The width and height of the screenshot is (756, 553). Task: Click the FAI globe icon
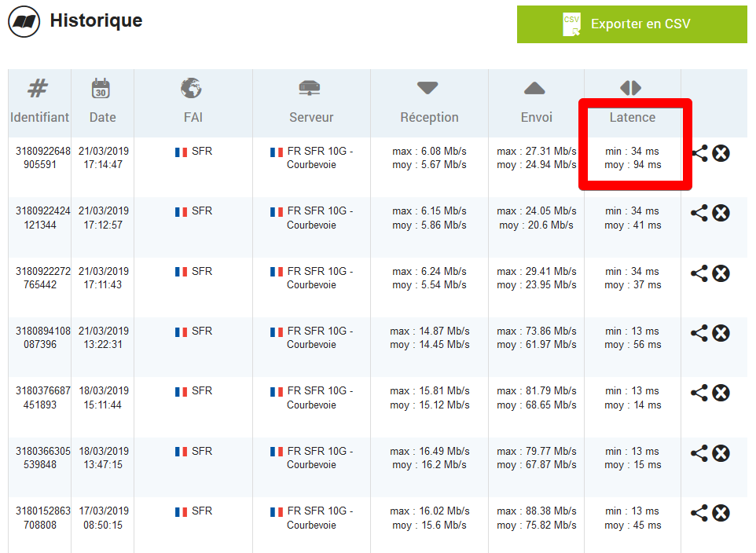191,88
